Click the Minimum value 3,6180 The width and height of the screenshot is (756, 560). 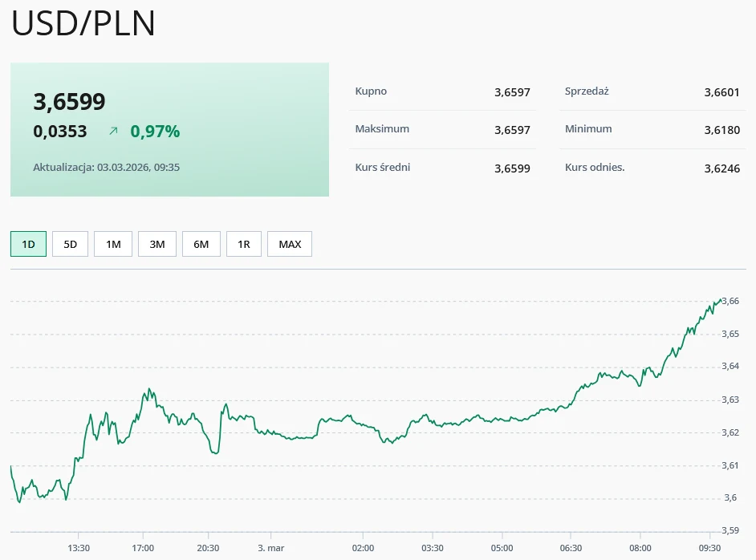tap(721, 130)
